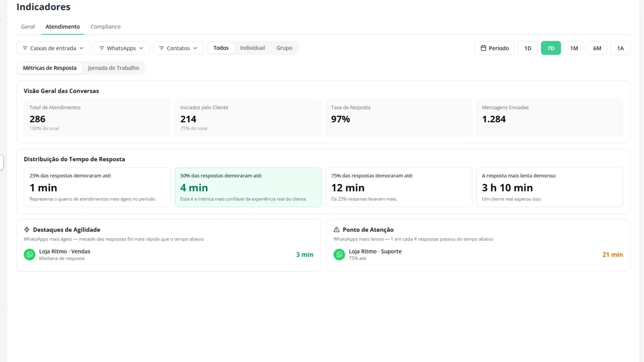Click the orange 21 min value

[613, 255]
